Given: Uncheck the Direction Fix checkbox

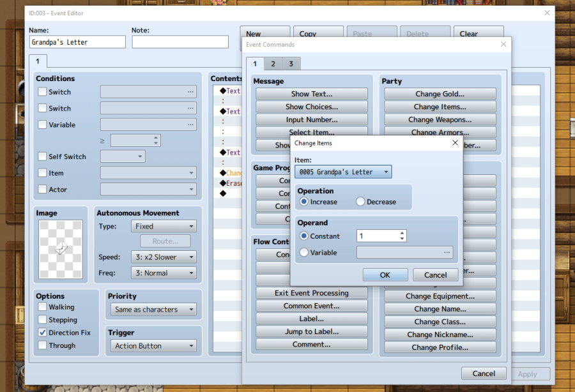Looking at the screenshot, I should pos(43,333).
